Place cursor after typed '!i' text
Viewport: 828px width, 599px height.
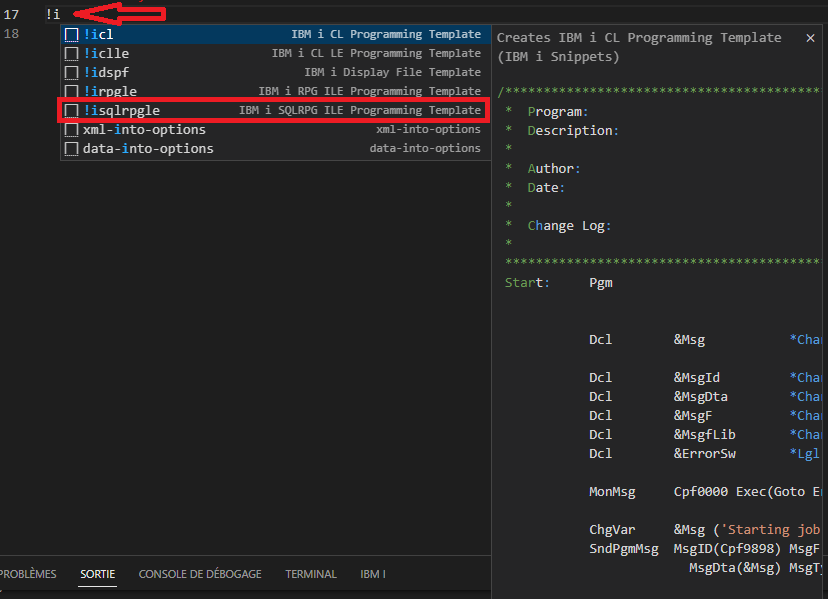tap(61, 15)
